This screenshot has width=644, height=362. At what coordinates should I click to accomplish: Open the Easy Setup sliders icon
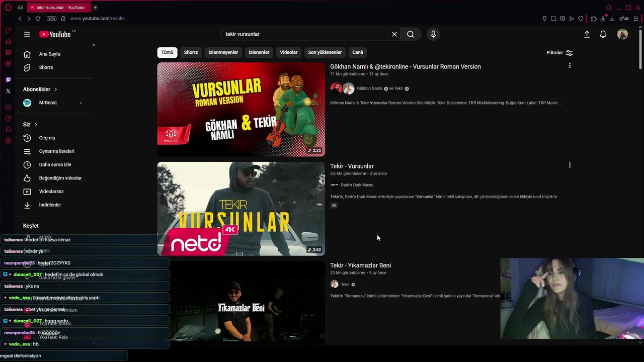(636, 19)
